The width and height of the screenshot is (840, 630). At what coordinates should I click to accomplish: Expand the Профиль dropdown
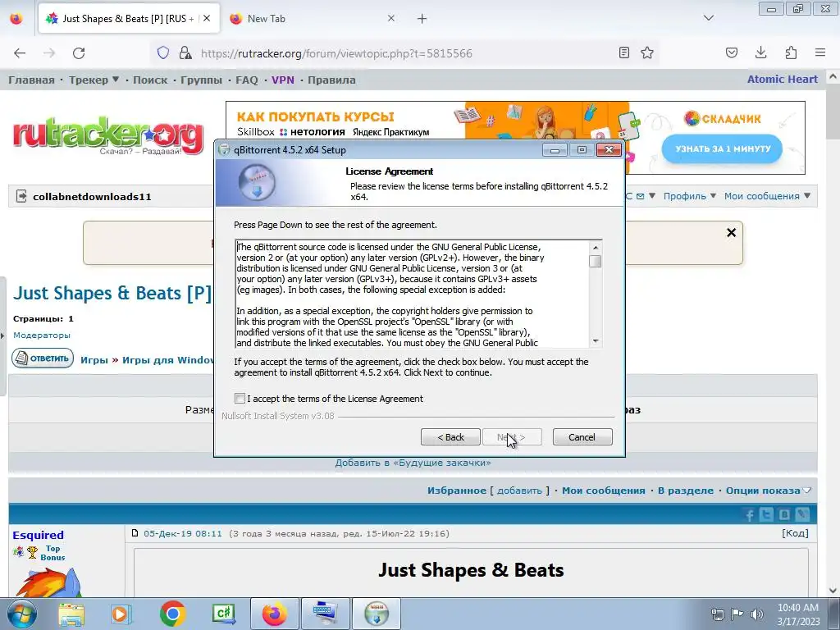(689, 196)
